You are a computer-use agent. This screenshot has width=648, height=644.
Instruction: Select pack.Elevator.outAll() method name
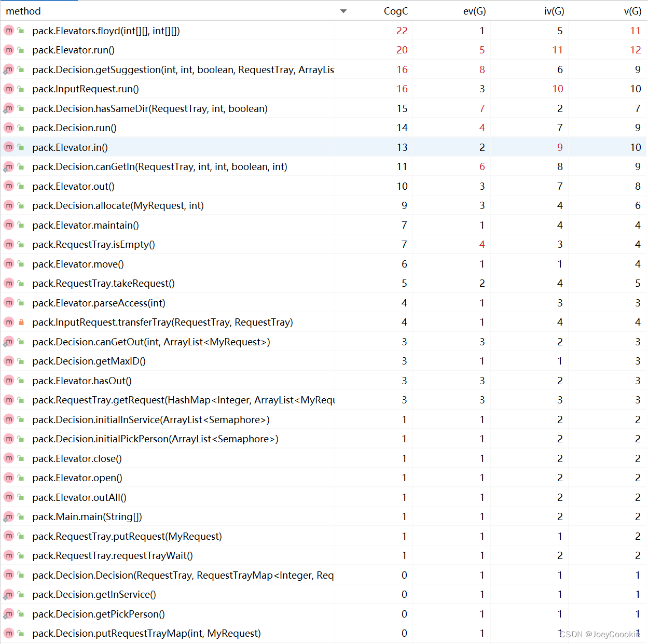79,497
